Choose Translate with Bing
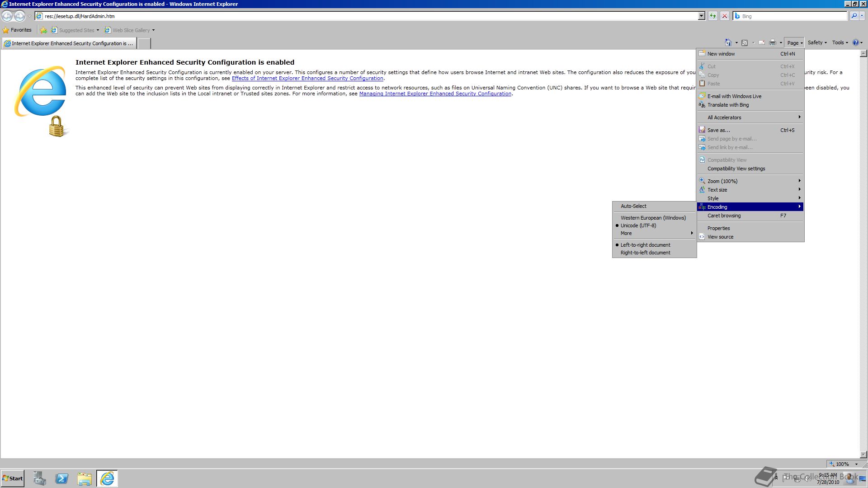The image size is (868, 488). [750, 105]
